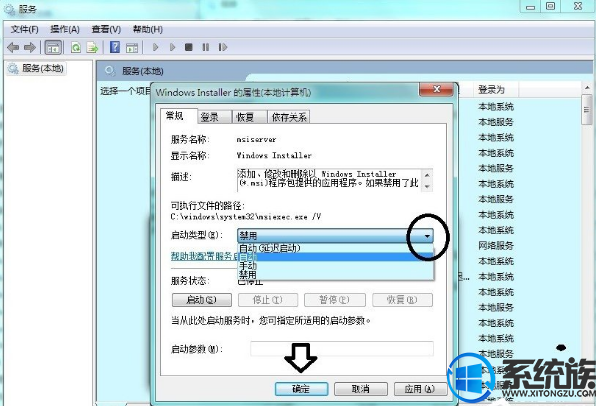
Task: Click description box scroll up arrow
Action: click(427, 175)
